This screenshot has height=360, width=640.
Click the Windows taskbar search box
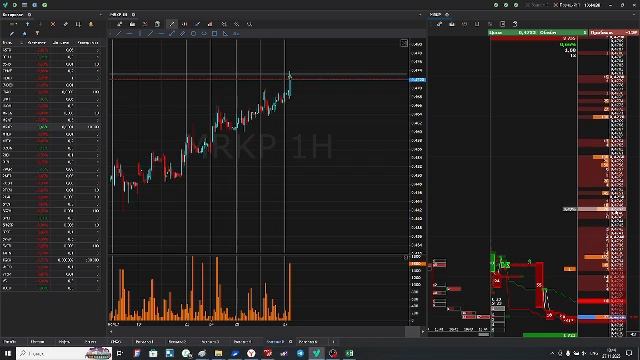64,353
